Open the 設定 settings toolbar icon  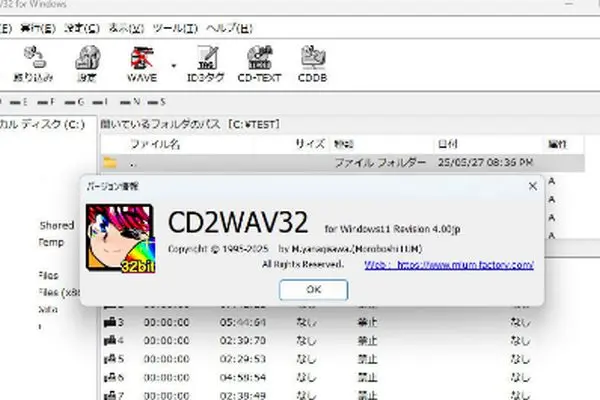[x=87, y=64]
